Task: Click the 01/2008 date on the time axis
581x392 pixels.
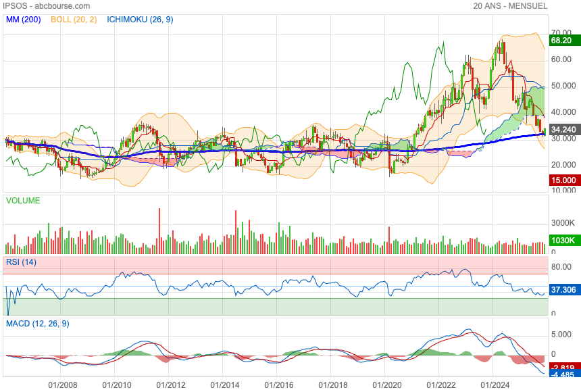Action: click(61, 385)
